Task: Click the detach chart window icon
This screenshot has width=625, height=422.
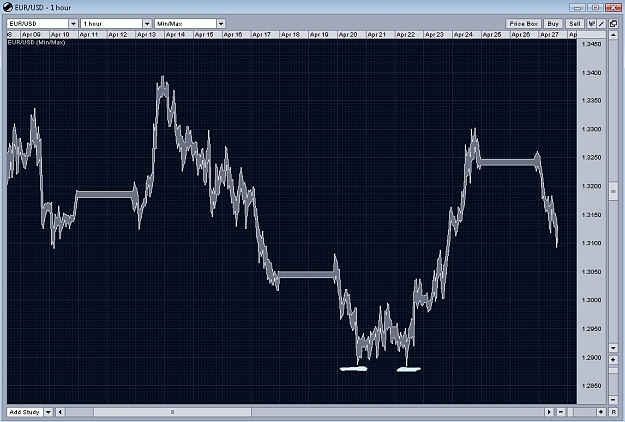Action: pos(613,24)
